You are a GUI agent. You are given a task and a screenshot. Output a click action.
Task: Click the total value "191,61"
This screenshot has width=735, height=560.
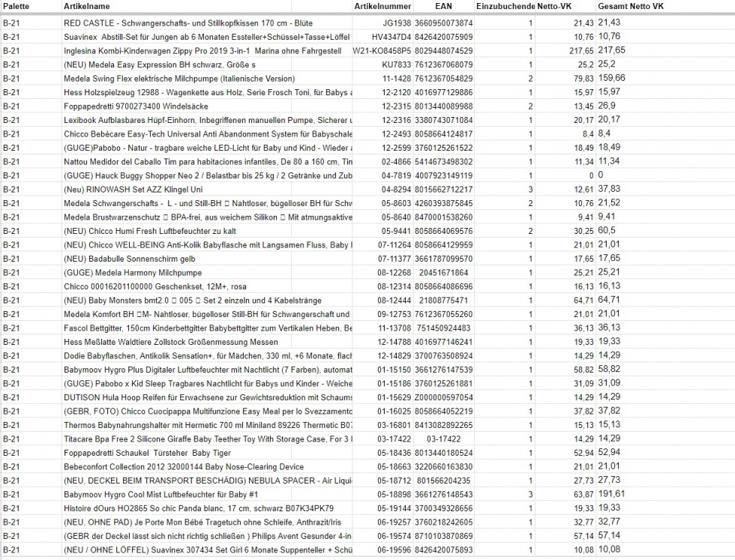tap(612, 494)
